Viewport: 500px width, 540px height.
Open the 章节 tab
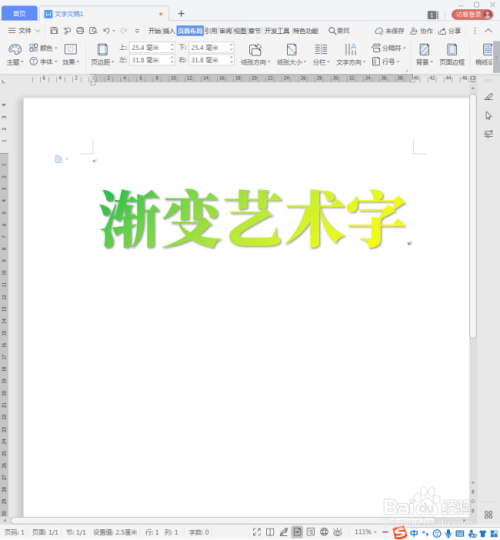click(254, 31)
